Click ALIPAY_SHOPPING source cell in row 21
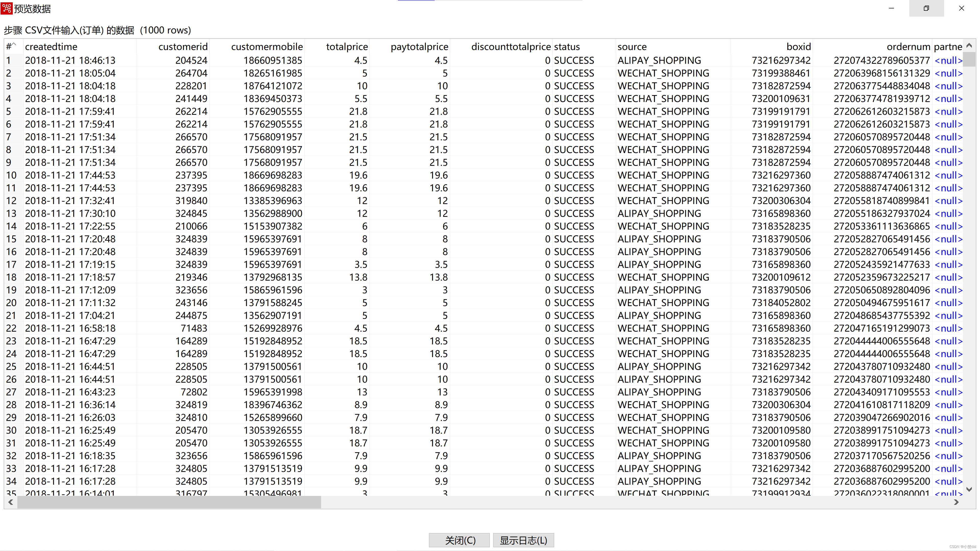The image size is (980, 551). [x=659, y=316]
